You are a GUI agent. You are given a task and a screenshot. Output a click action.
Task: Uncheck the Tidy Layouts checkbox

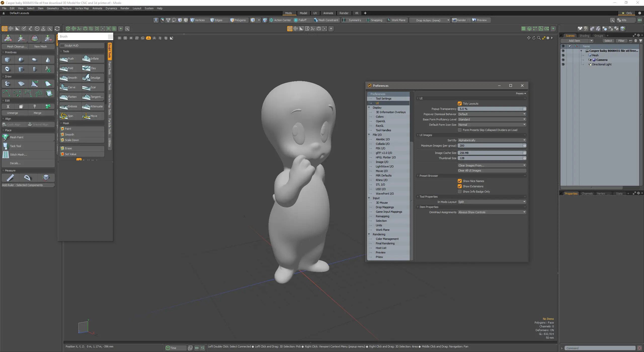click(460, 104)
